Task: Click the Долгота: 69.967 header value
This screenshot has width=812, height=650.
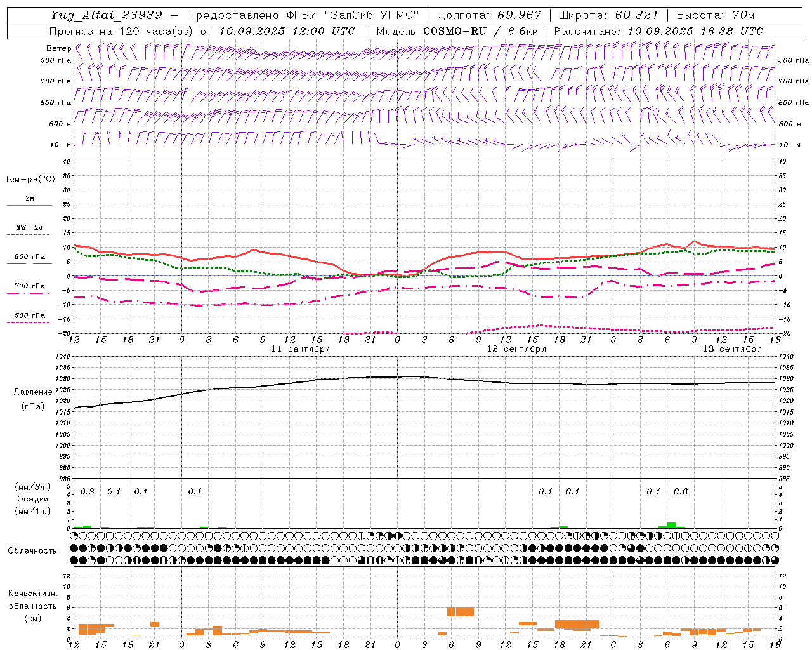Action: tap(490, 15)
